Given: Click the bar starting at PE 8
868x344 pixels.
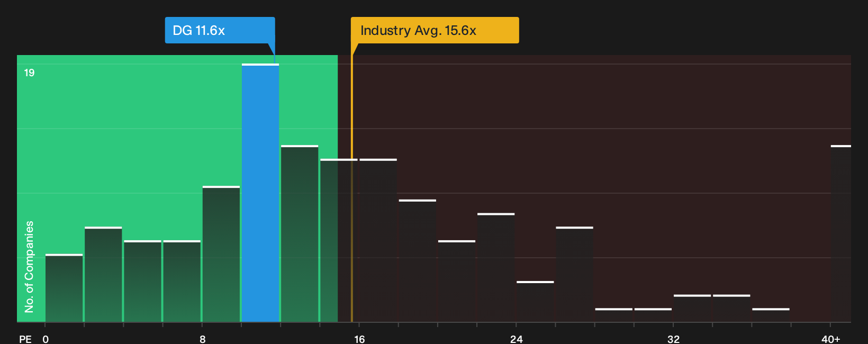Looking at the screenshot, I should point(221,254).
